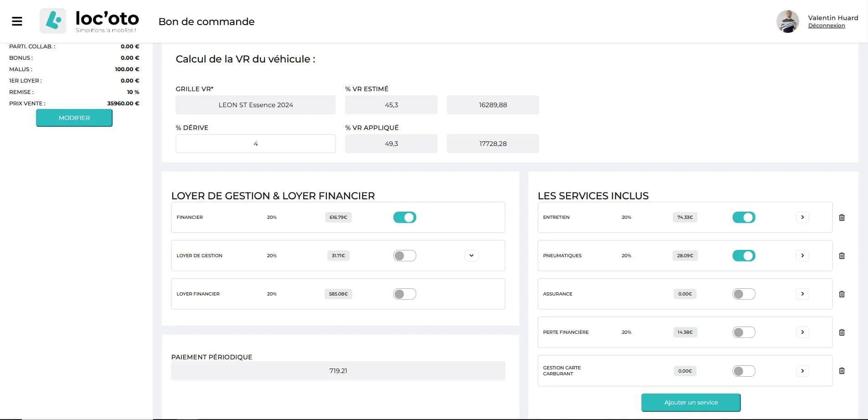The height and width of the screenshot is (420, 868).
Task: Remove the Perte Financière service via trash icon
Action: tap(842, 332)
